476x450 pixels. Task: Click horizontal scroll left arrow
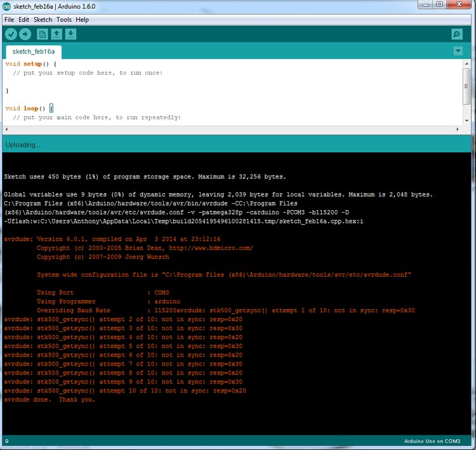(6, 129)
